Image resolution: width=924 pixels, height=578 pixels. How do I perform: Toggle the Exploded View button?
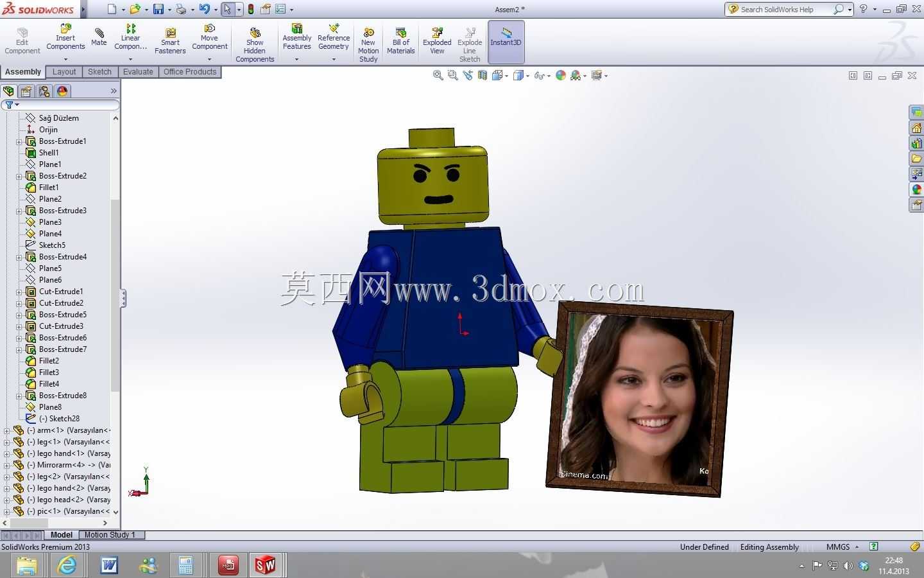click(x=437, y=41)
